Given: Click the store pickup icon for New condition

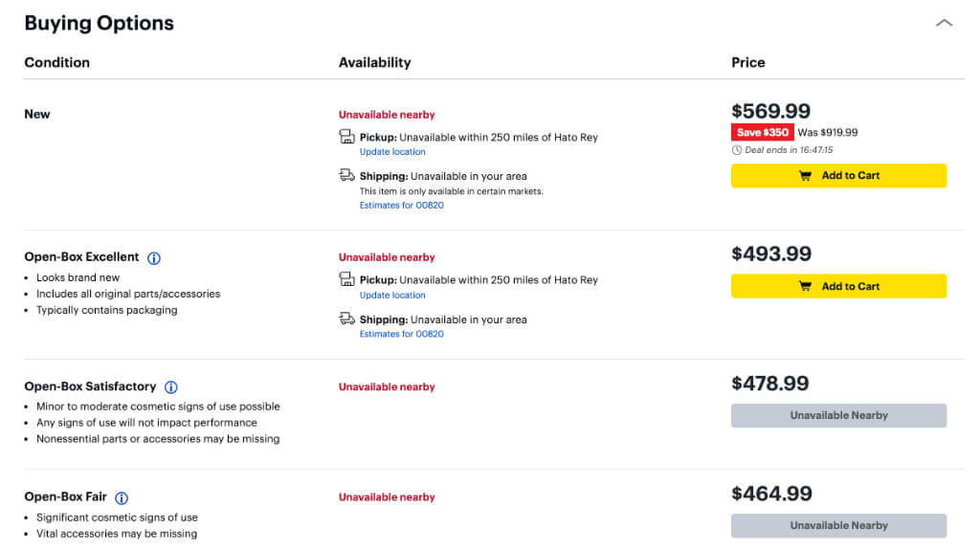Looking at the screenshot, I should click(347, 137).
